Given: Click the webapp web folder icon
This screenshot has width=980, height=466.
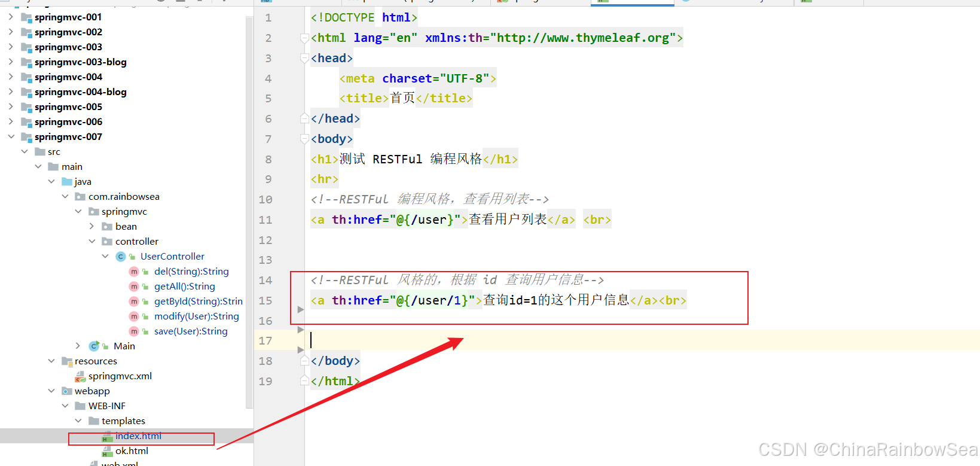Looking at the screenshot, I should coord(67,391).
